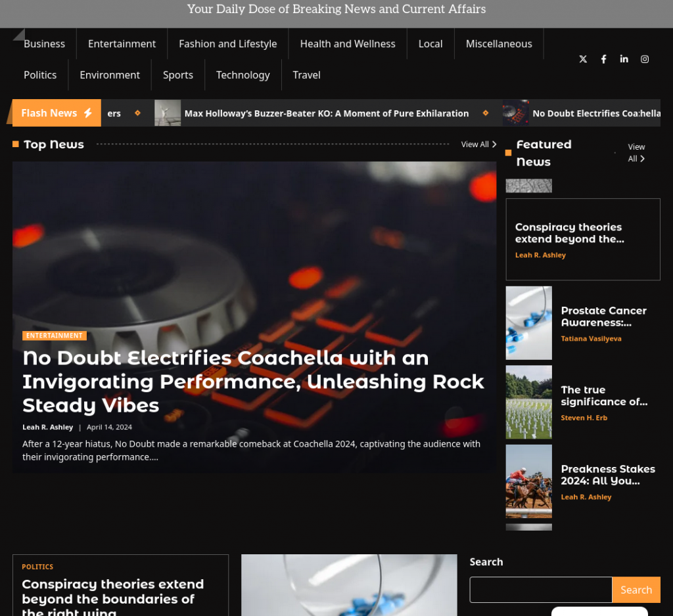Open the Miscellaneous navigation item
The image size is (673, 616).
[499, 43]
